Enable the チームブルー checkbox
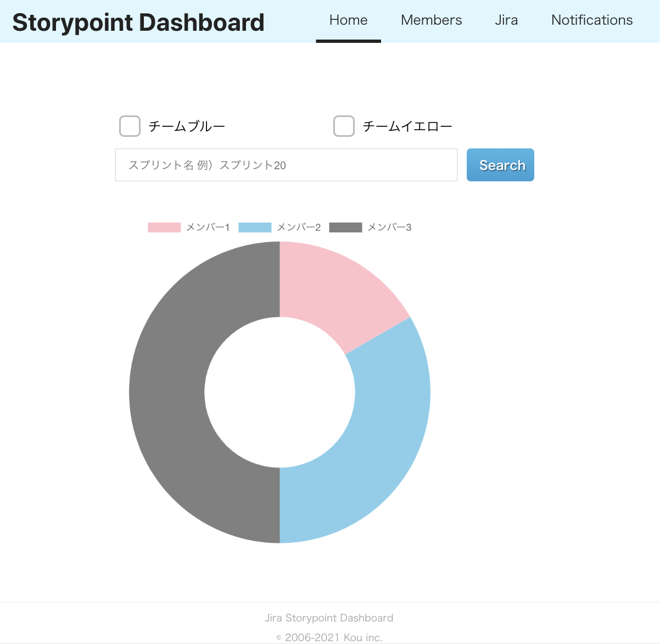The width and height of the screenshot is (660, 644). 130,126
